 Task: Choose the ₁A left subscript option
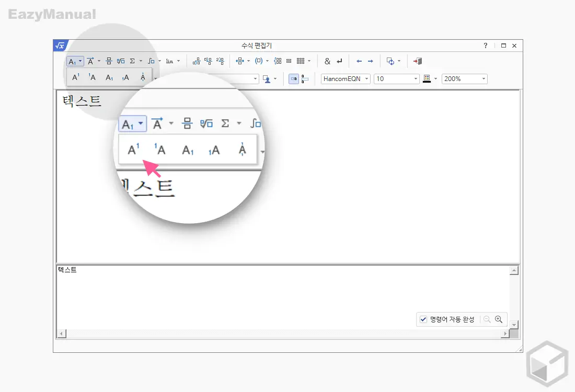(125, 77)
